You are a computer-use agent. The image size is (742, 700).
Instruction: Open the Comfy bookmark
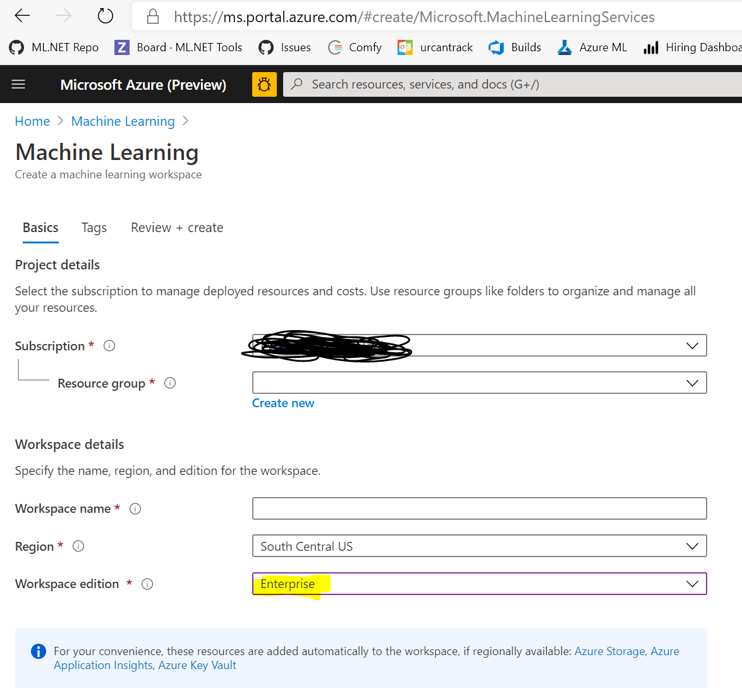354,47
